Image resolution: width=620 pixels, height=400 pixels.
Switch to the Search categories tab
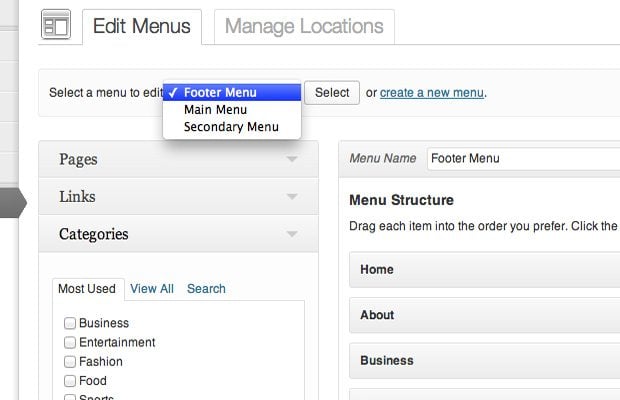206,289
